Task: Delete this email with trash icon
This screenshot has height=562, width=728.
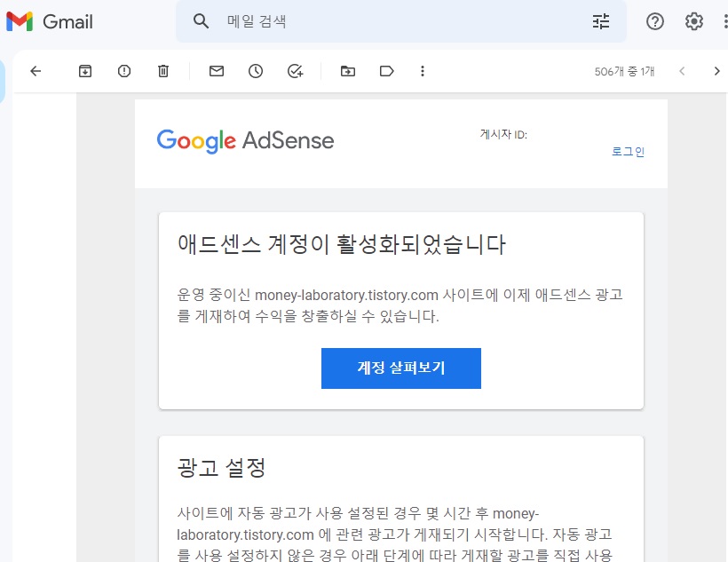Action: tap(163, 71)
